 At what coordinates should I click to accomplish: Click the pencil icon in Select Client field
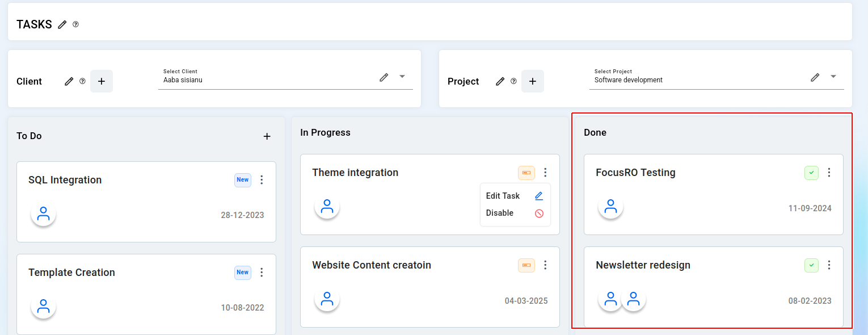point(384,77)
